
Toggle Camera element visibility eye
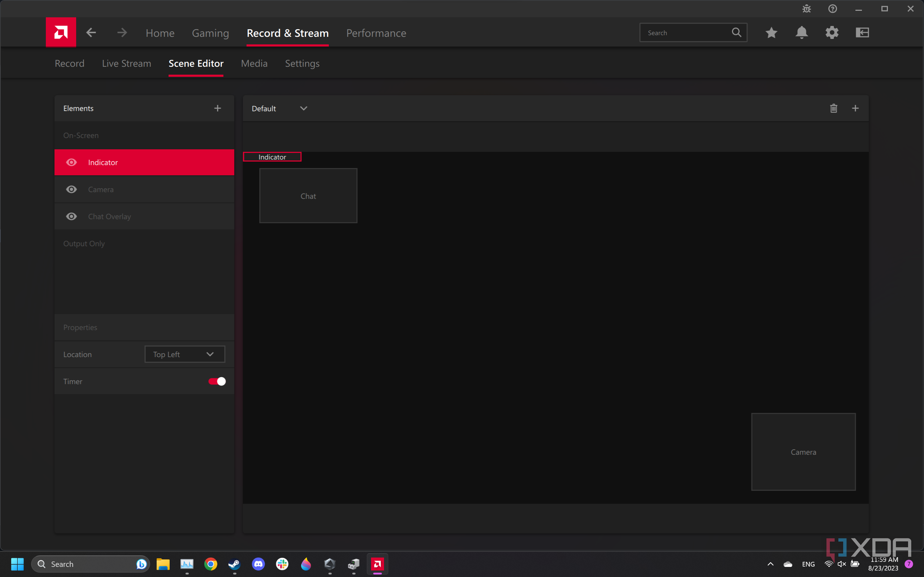[71, 190]
